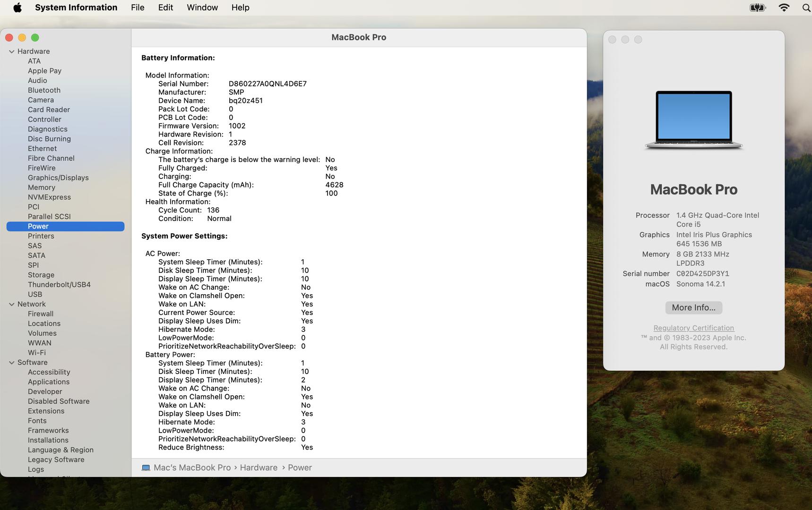The height and width of the screenshot is (510, 812).
Task: Select NVMExpress in the sidebar
Action: point(49,197)
